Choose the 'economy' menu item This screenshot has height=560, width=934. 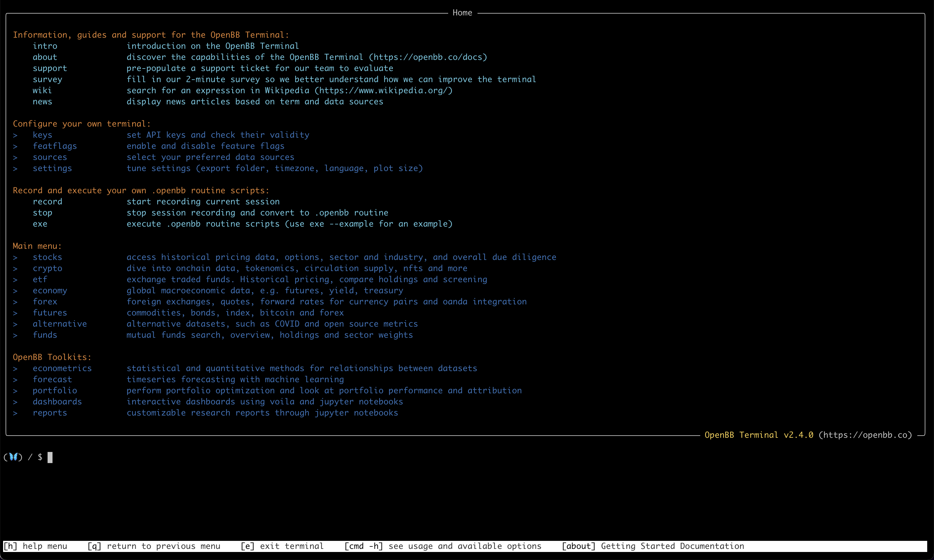pos(50,290)
